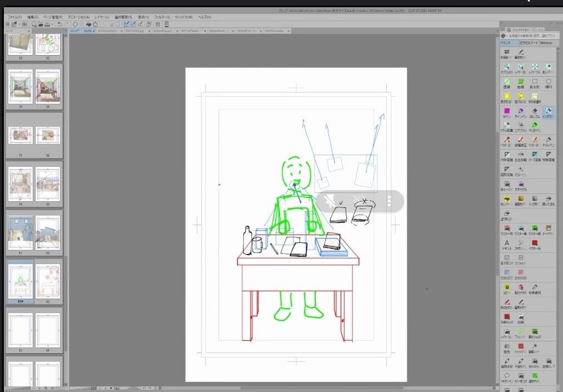The width and height of the screenshot is (563, 392).
Task: Click the fill bucket toolbar icon
Action: click(x=89, y=24)
